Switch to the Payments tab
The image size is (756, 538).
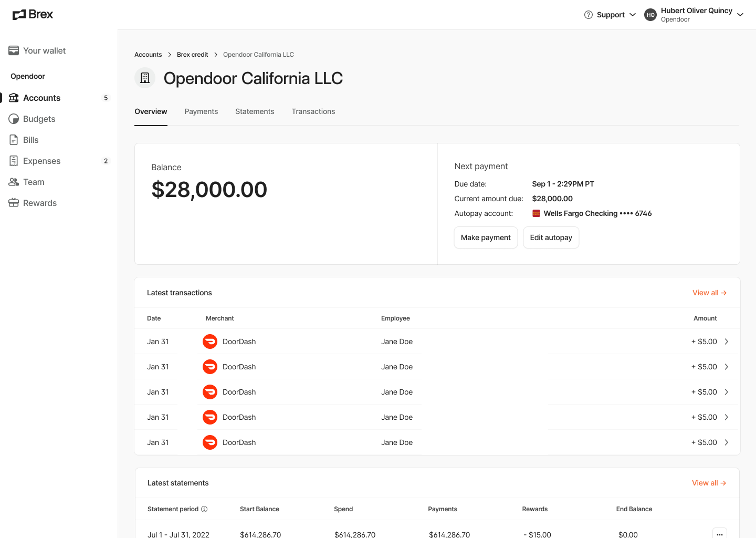(201, 111)
